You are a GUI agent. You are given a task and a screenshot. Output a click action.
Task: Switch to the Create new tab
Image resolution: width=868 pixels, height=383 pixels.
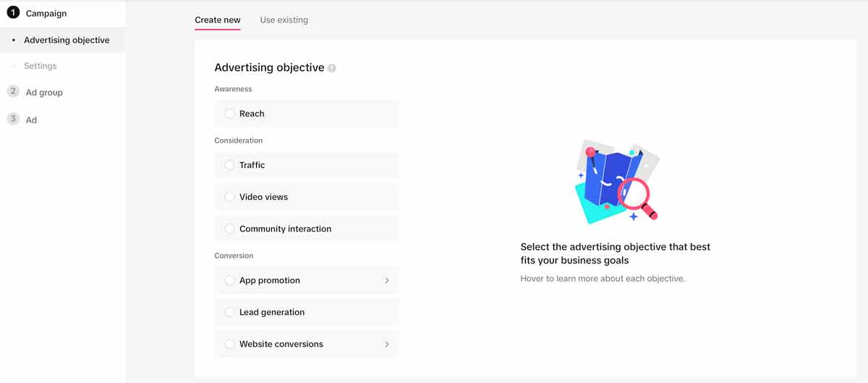click(x=218, y=20)
